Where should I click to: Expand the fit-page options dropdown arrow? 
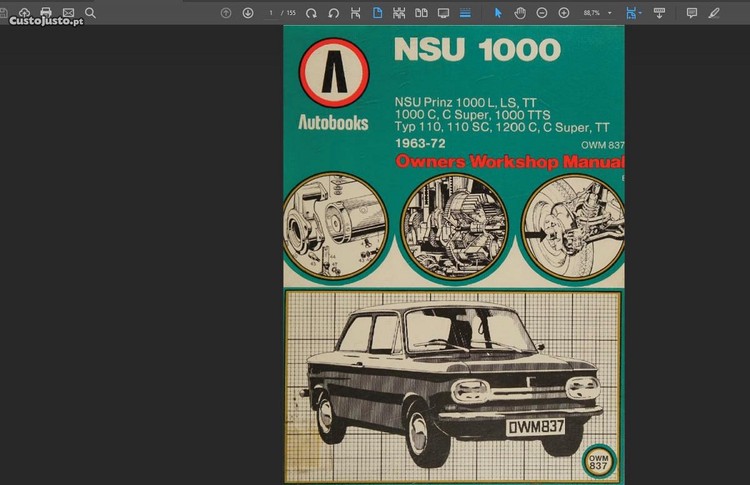(641, 14)
